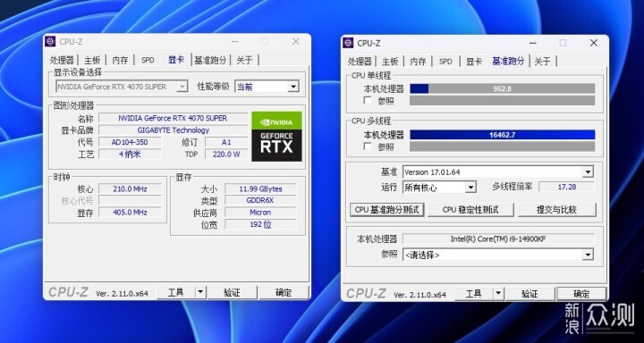644x343 pixels.
Task: Click 确定 button in the left window
Action: pyautogui.click(x=284, y=292)
